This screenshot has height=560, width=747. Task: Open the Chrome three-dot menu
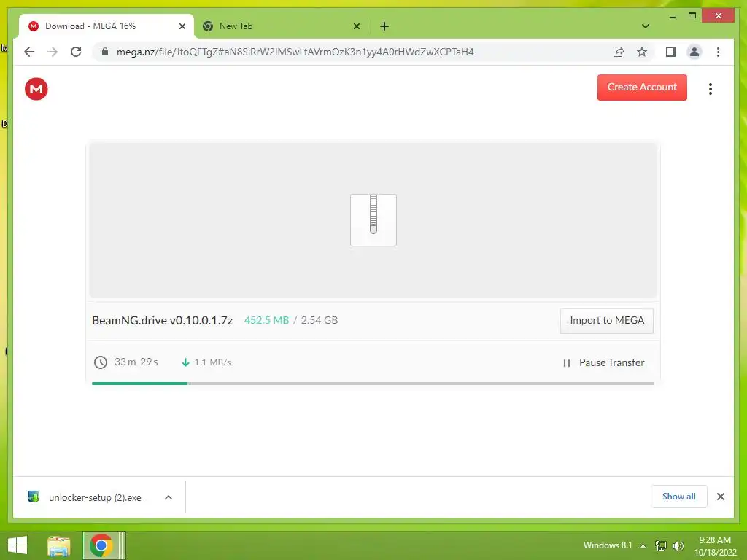pyautogui.click(x=718, y=52)
